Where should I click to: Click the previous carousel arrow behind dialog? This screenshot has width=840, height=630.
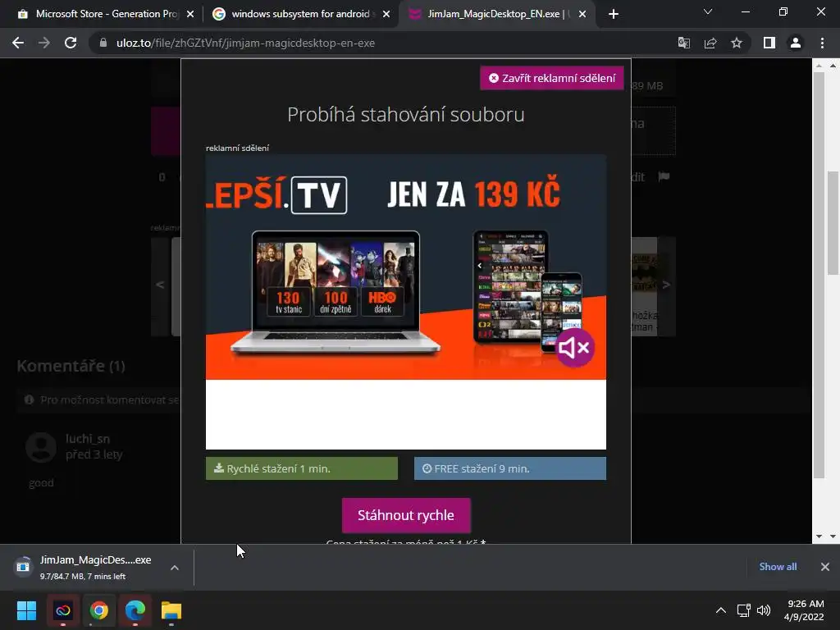pos(160,285)
